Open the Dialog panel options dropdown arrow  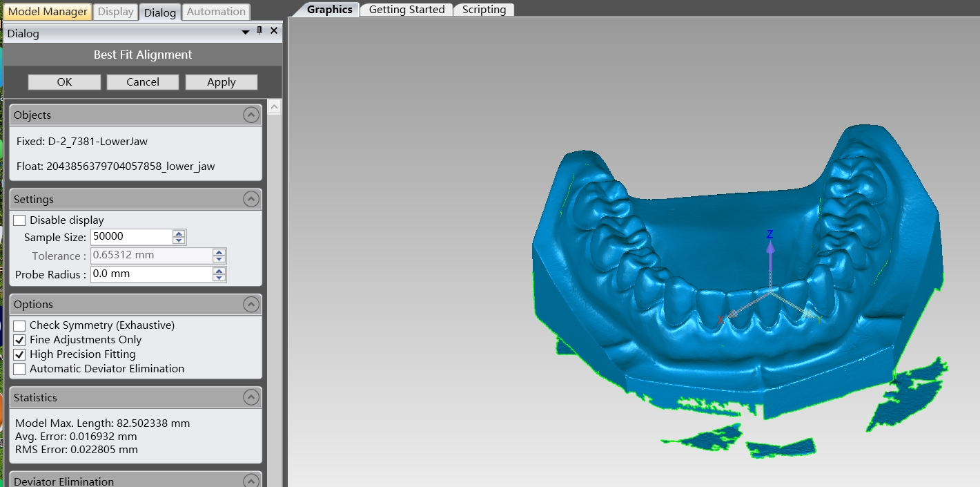click(246, 32)
